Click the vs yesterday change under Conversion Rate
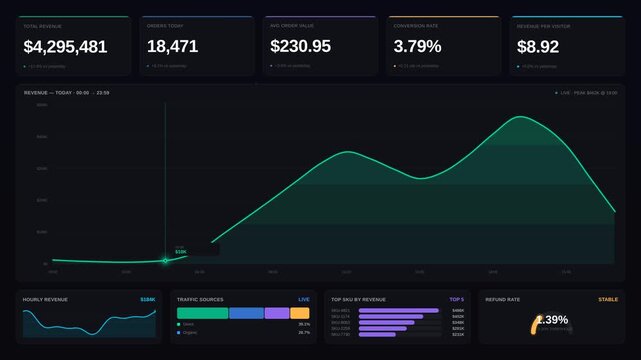This screenshot has width=641, height=360. tap(416, 66)
